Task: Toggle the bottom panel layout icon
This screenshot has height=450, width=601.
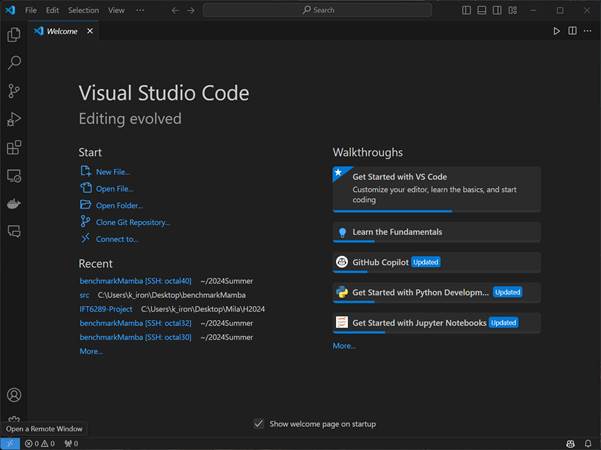Action: click(482, 10)
